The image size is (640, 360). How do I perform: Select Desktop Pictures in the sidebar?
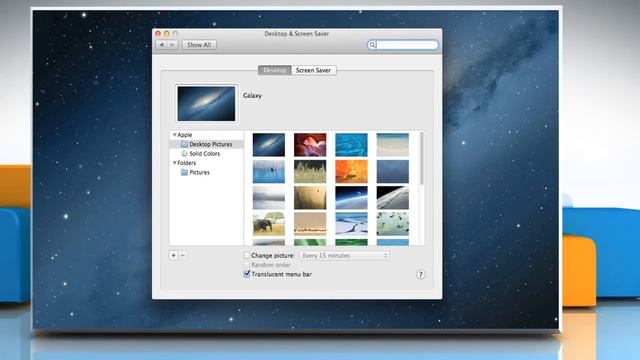point(206,144)
